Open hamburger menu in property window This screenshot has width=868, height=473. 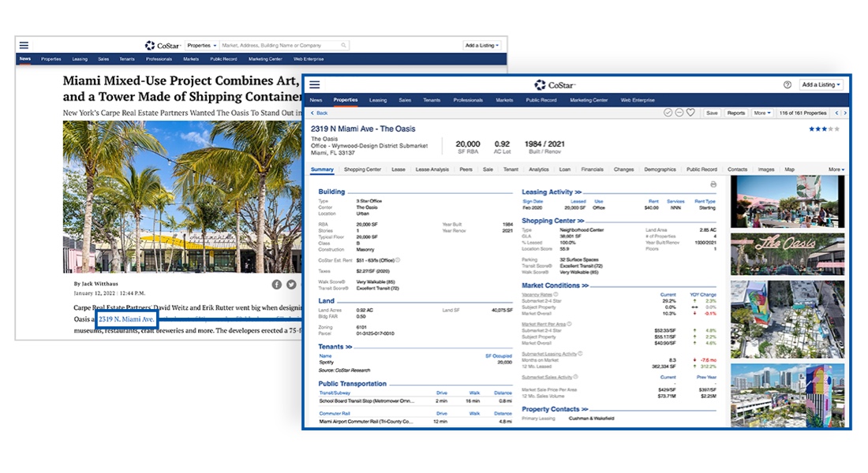(315, 84)
